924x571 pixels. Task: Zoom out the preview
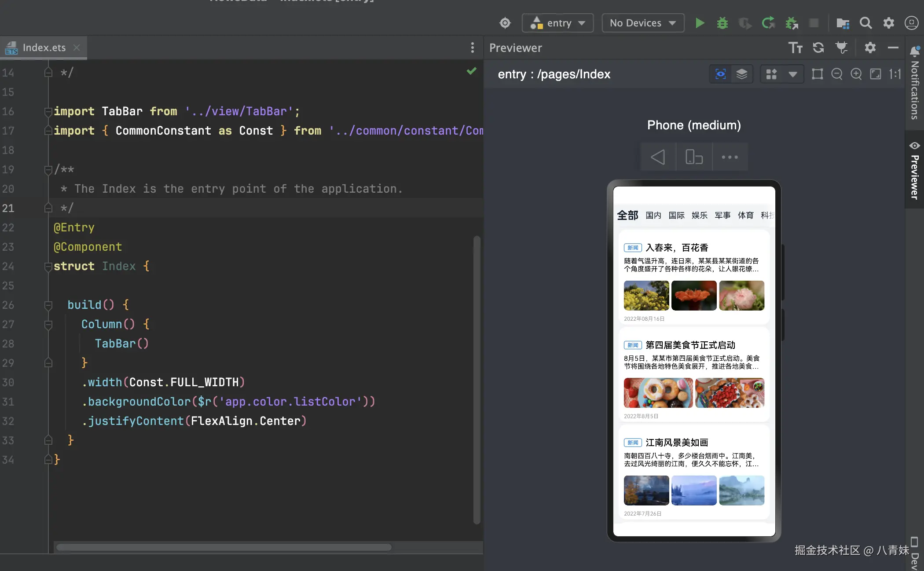pos(836,74)
